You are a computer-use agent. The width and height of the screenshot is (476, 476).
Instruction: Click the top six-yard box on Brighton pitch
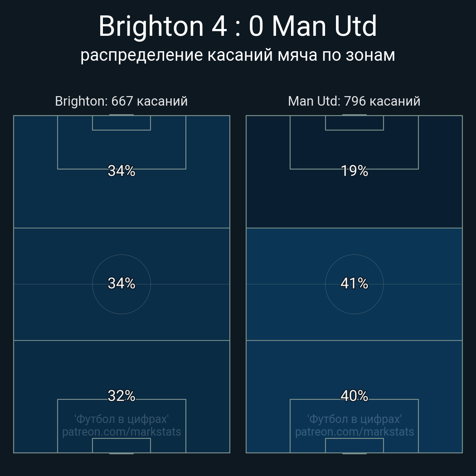pyautogui.click(x=121, y=123)
